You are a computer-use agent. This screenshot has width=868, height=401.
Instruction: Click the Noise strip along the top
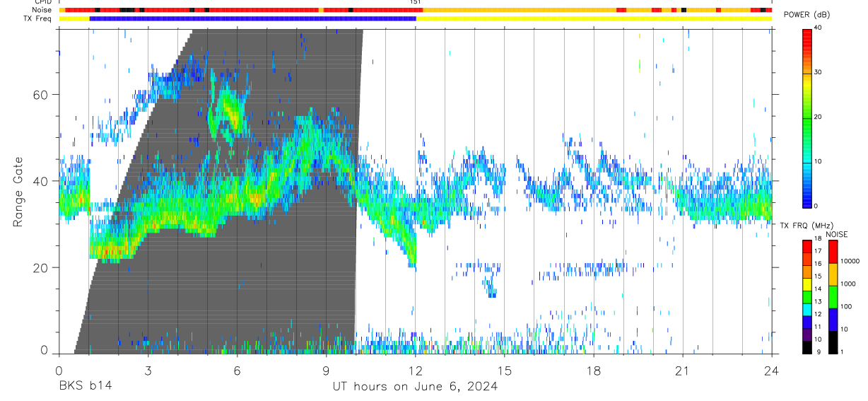point(416,10)
